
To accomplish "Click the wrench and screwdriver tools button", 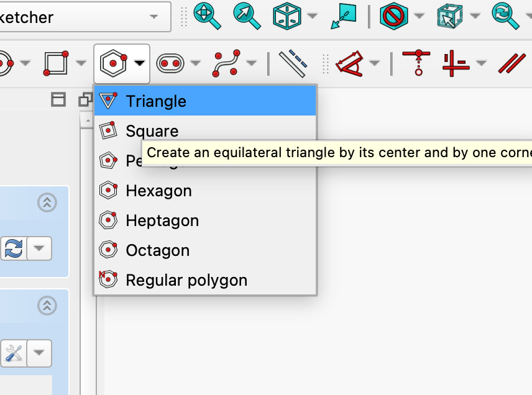I will tap(14, 353).
